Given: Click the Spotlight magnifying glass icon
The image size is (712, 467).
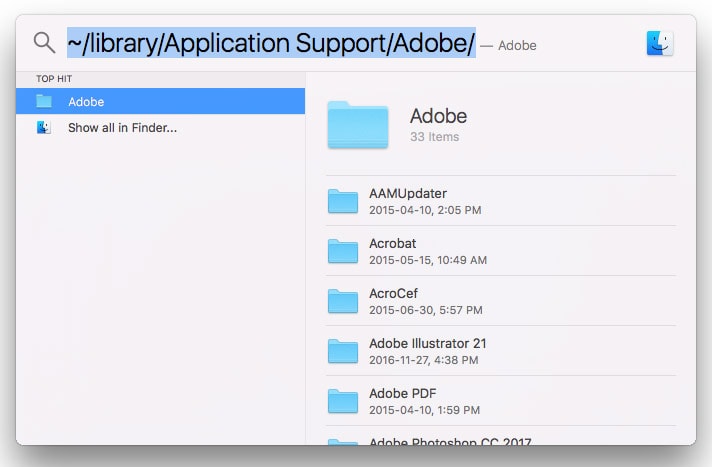Looking at the screenshot, I should [x=44, y=43].
